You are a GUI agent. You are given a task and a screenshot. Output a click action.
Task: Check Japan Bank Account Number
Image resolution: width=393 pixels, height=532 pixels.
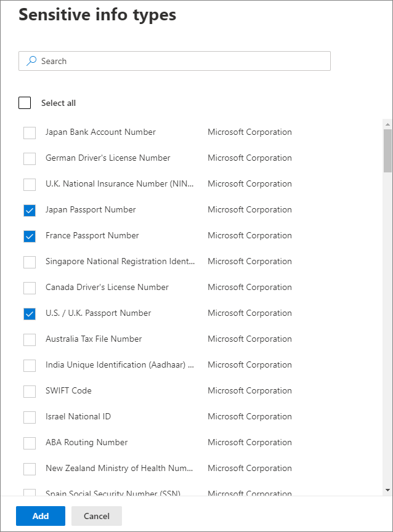(x=29, y=132)
